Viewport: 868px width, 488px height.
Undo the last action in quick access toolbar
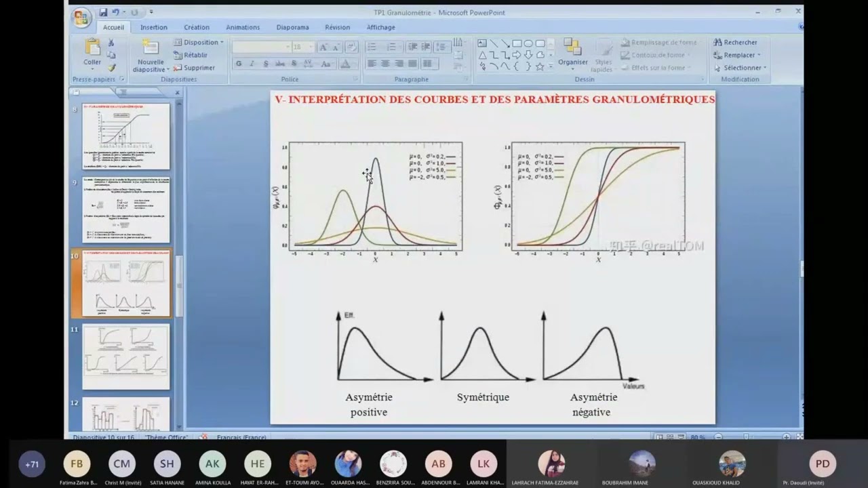pos(116,12)
